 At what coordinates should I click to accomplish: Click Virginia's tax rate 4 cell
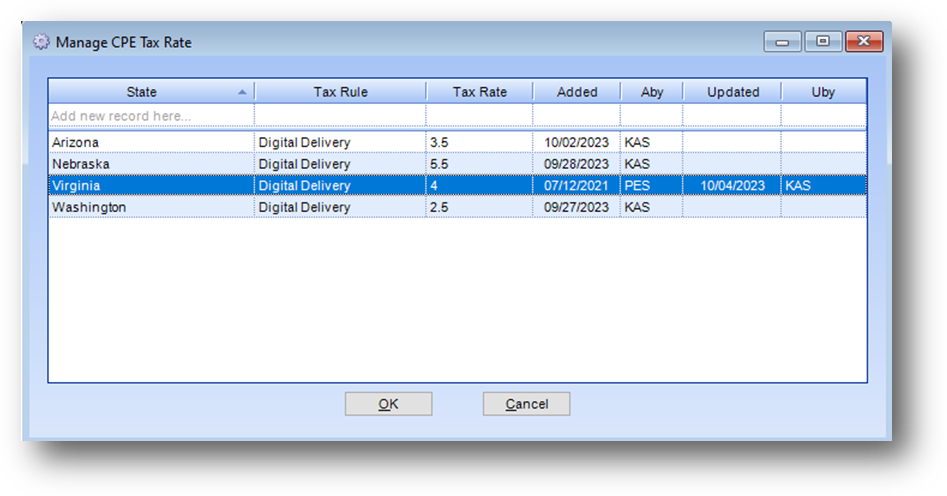click(480, 185)
